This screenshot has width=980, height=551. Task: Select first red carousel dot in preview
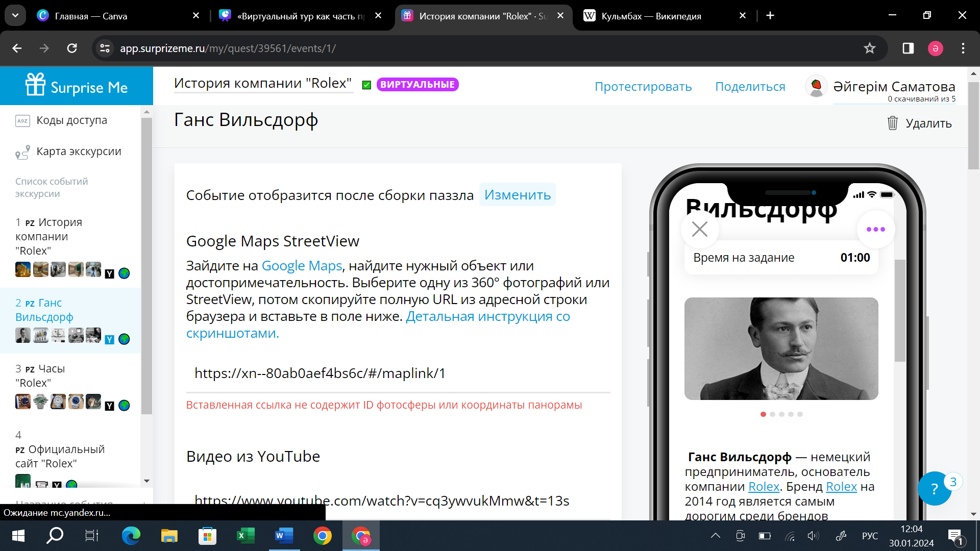coord(763,414)
